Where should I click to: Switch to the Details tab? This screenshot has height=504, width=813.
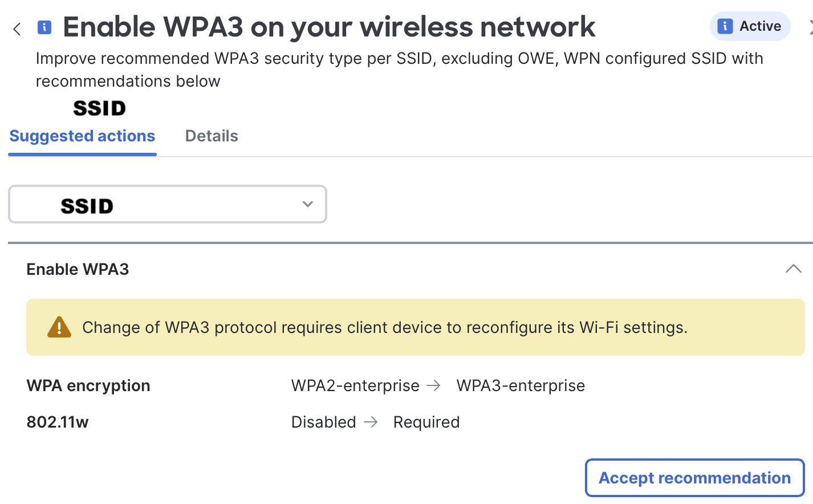(212, 136)
